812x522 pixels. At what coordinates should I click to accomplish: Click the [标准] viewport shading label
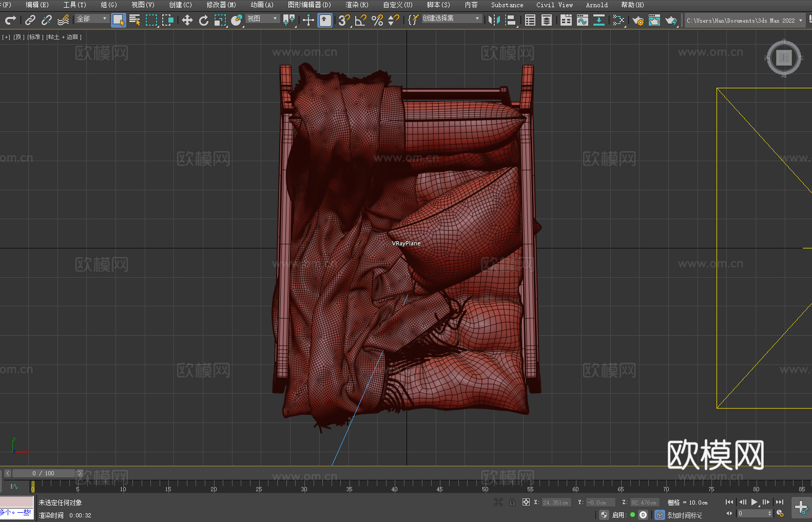click(34, 37)
